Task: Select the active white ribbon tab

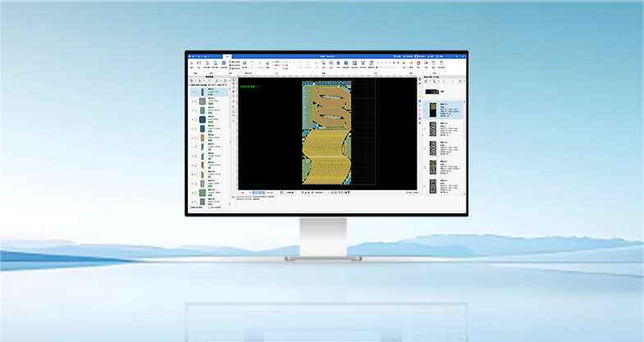Action: (227, 56)
